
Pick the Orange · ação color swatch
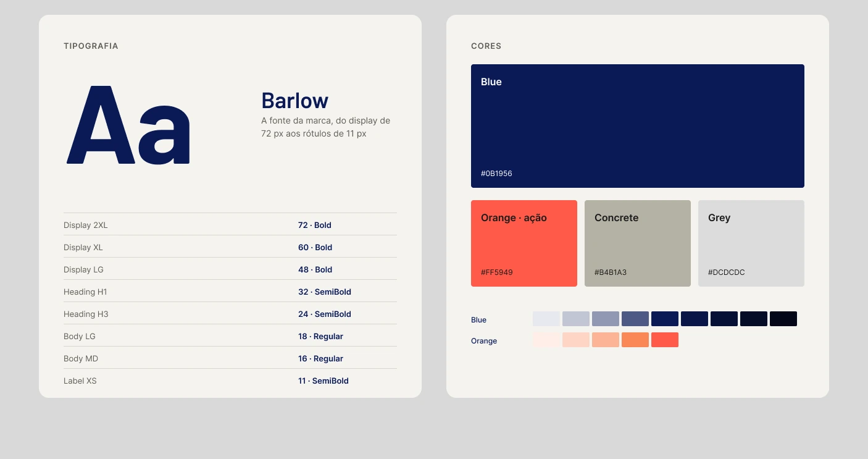[524, 243]
